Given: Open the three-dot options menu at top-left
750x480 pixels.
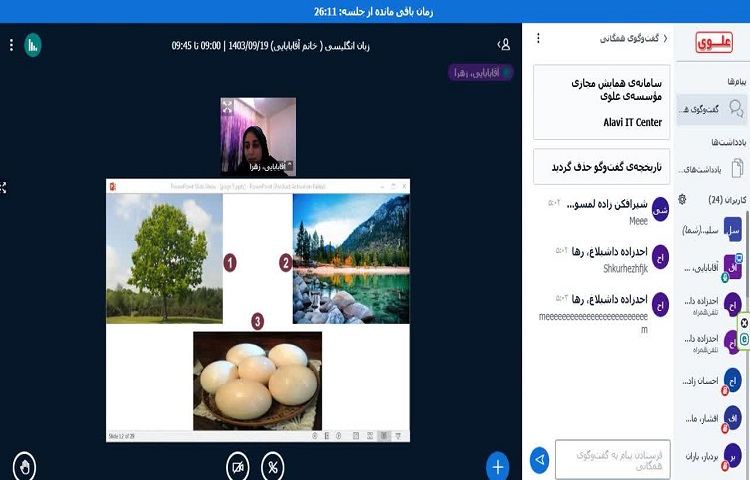Looking at the screenshot, I should coord(11,45).
